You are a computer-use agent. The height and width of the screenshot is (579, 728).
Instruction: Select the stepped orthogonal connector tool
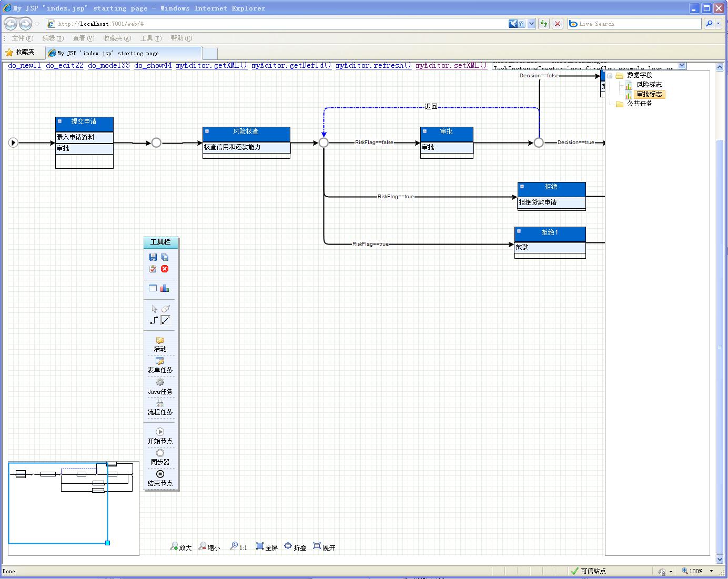154,320
